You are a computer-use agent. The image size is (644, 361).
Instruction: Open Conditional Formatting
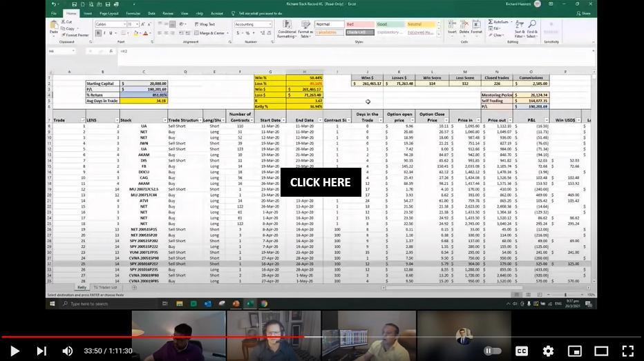287,29
